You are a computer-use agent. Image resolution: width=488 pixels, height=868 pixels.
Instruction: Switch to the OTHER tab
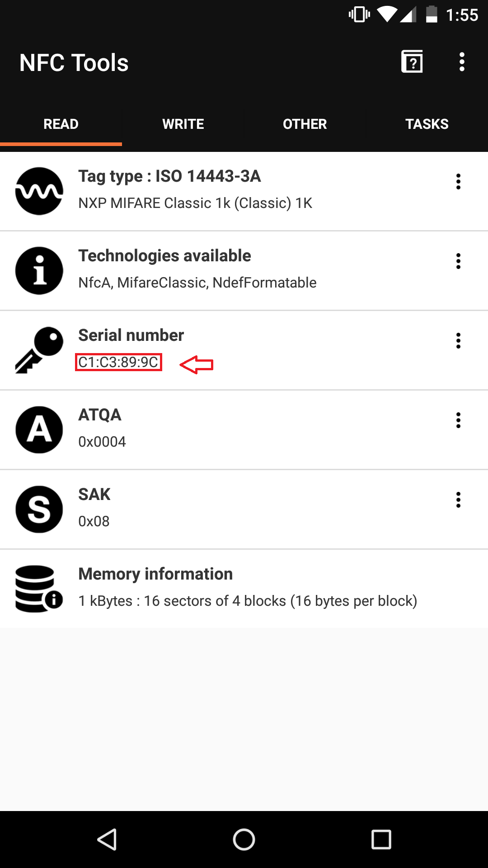(305, 124)
